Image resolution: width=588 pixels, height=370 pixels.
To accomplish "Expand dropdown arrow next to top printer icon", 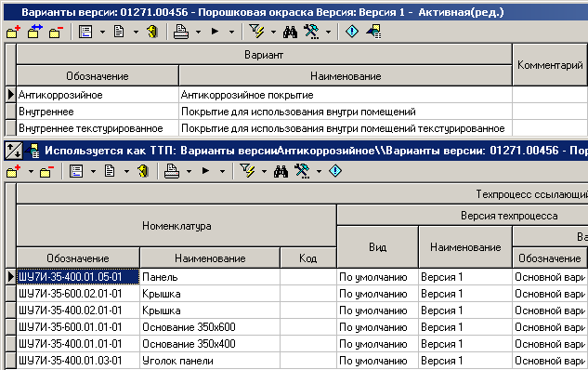I will click(x=199, y=33).
